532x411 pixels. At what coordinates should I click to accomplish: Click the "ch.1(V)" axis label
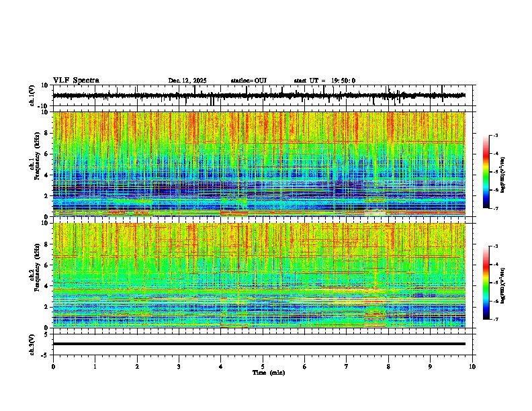click(32, 95)
